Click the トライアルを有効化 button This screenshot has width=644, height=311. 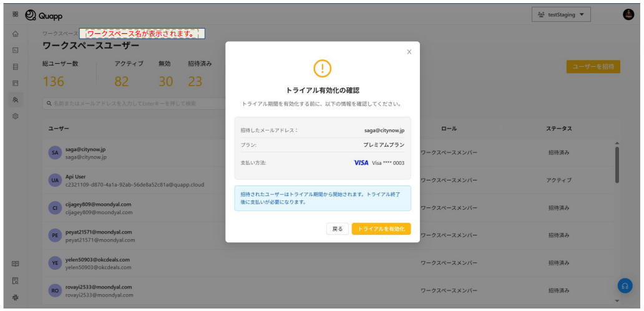click(381, 229)
